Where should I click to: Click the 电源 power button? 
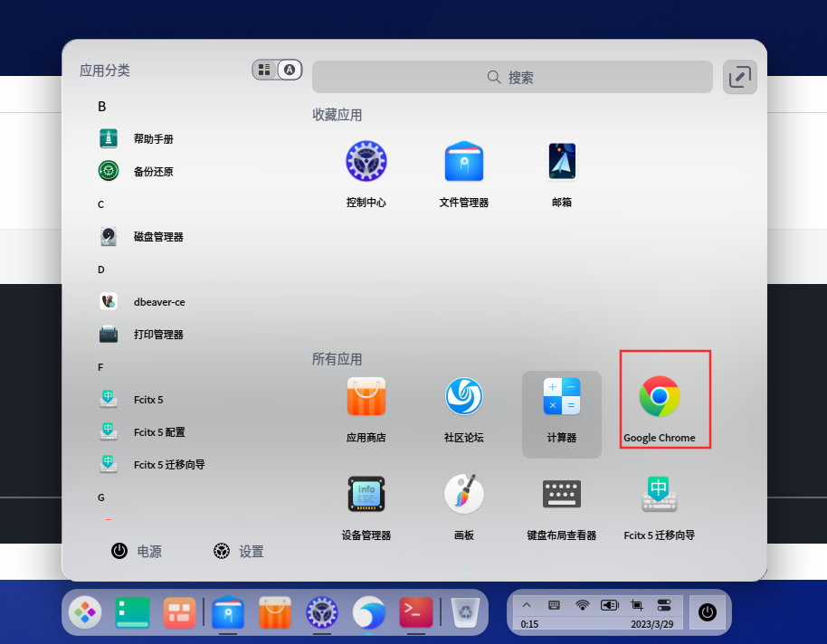tap(137, 551)
